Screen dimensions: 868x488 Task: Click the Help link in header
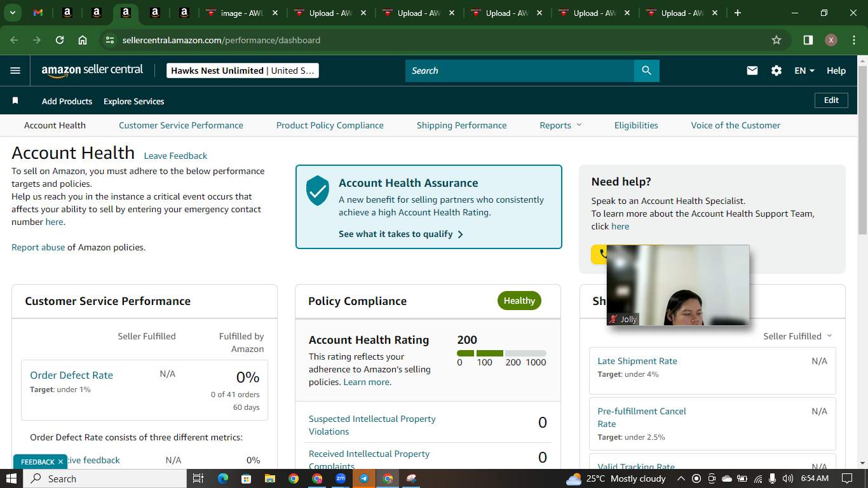(836, 71)
